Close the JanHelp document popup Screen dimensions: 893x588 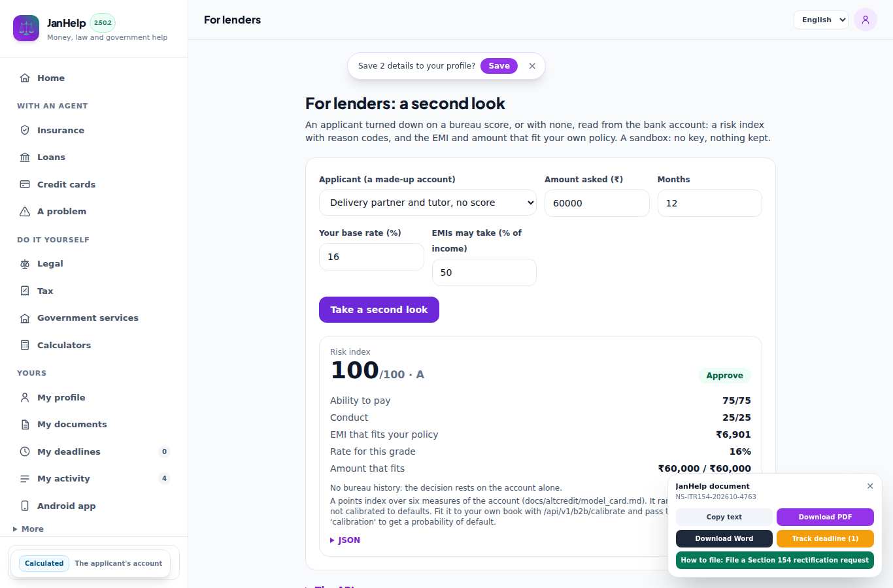coord(870,486)
